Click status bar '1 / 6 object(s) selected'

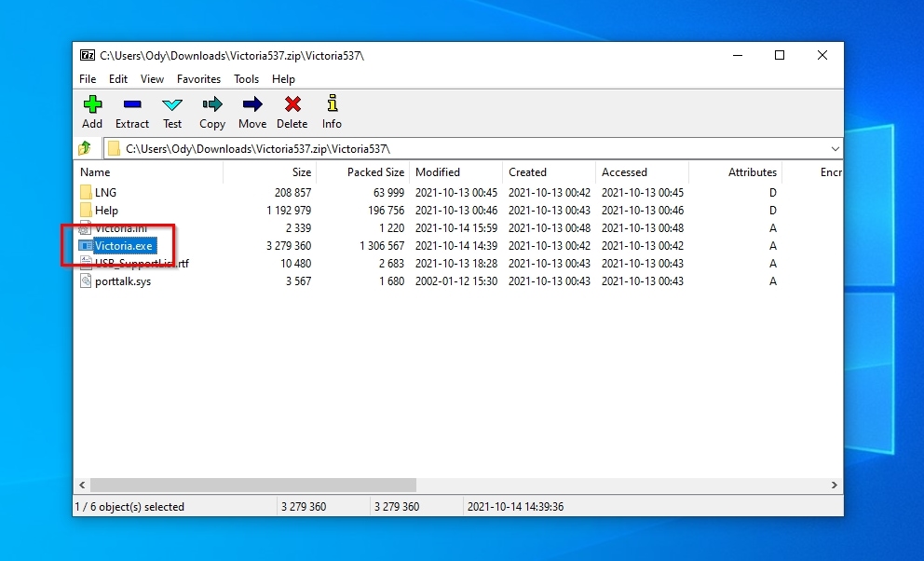click(x=129, y=507)
